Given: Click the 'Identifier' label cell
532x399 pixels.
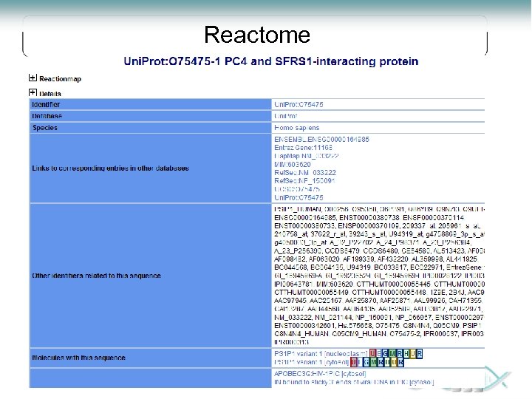Looking at the screenshot, I should pyautogui.click(x=150, y=104).
